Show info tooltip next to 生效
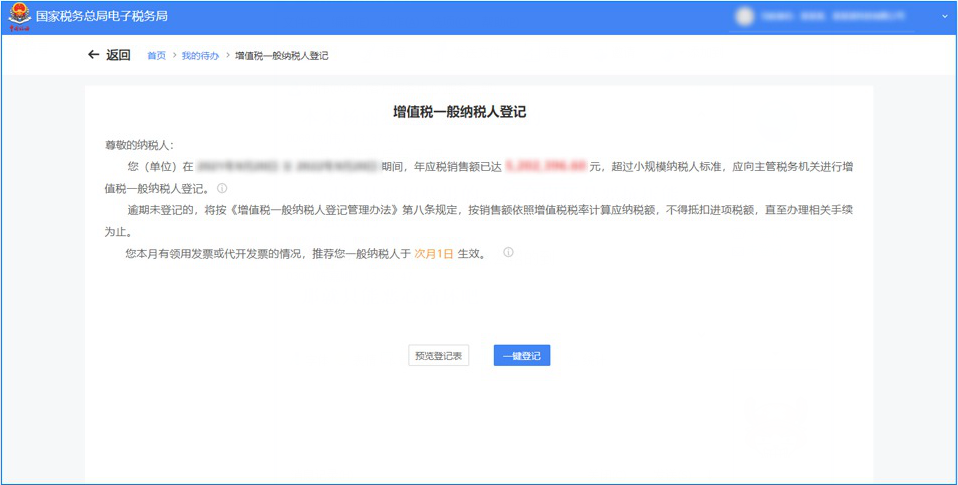The image size is (958, 485). [508, 253]
